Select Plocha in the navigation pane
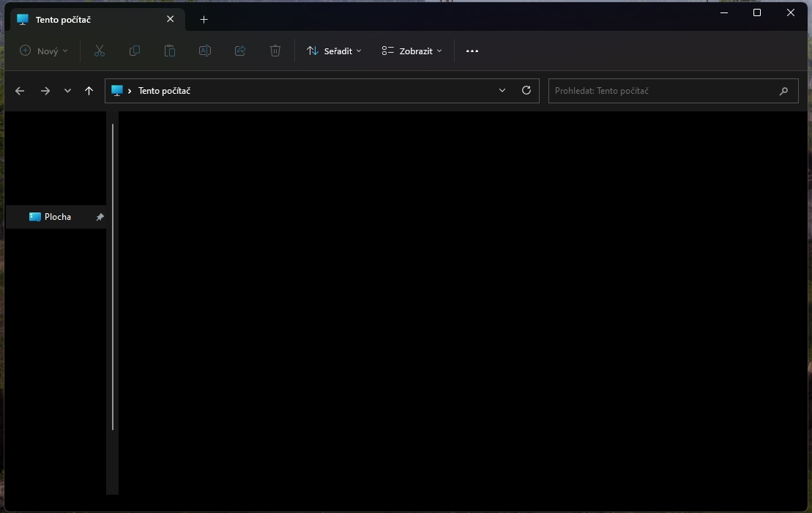 pyautogui.click(x=57, y=217)
